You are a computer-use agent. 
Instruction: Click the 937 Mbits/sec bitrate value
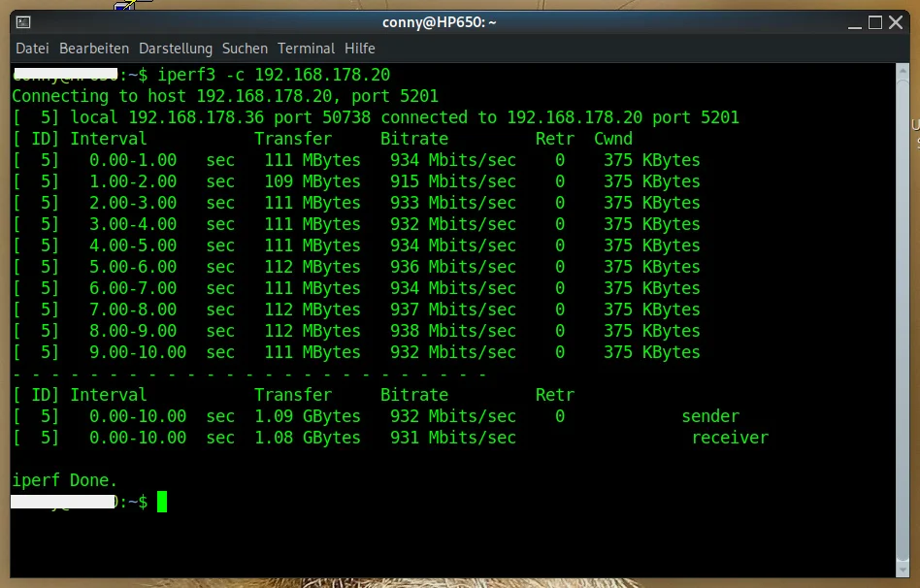(453, 310)
